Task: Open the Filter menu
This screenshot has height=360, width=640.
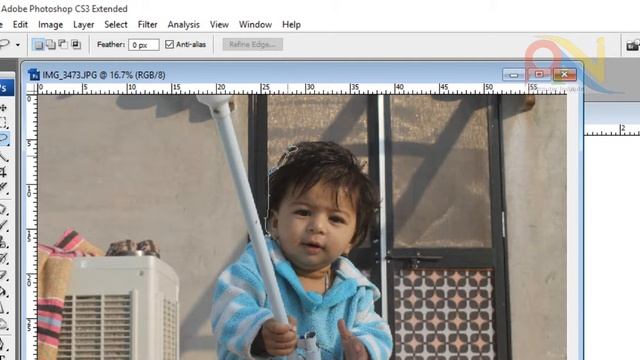Action: [147, 24]
